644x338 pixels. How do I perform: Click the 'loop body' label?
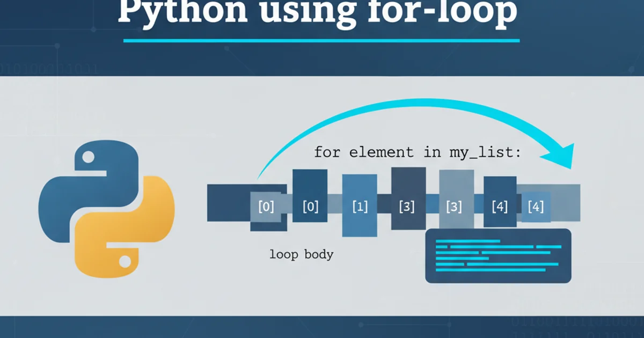click(x=301, y=254)
